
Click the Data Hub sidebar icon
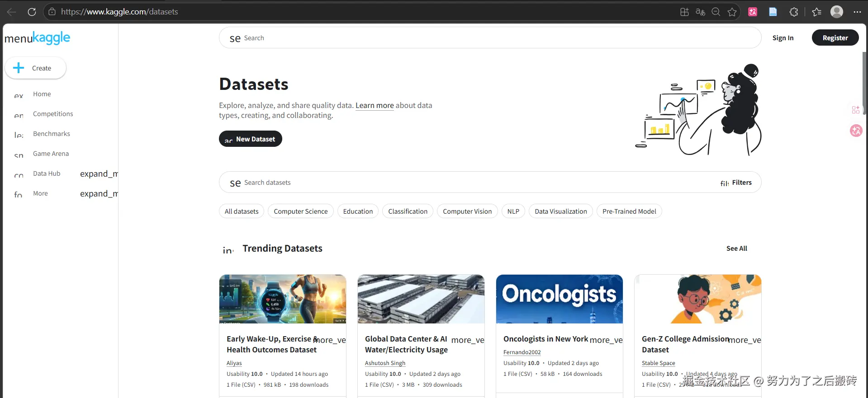[19, 174]
